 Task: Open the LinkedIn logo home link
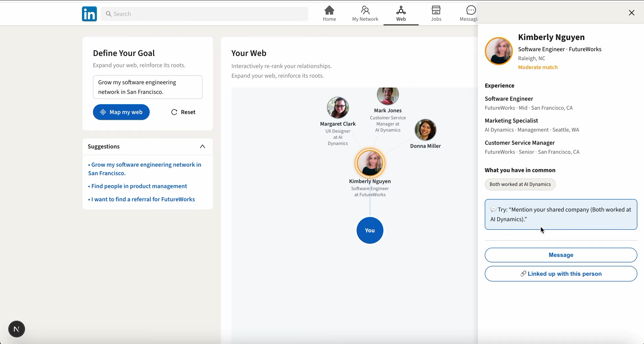tap(89, 14)
